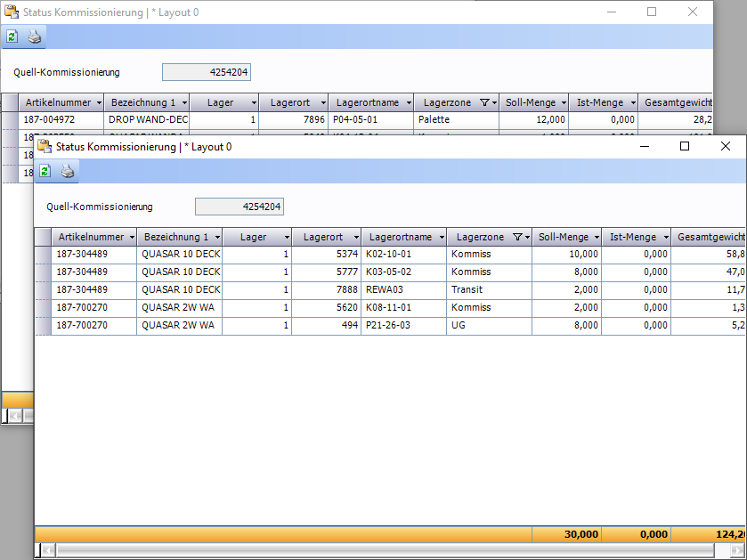Click the back window's title bar app icon
Viewport: 747px width, 560px height.
(x=12, y=12)
